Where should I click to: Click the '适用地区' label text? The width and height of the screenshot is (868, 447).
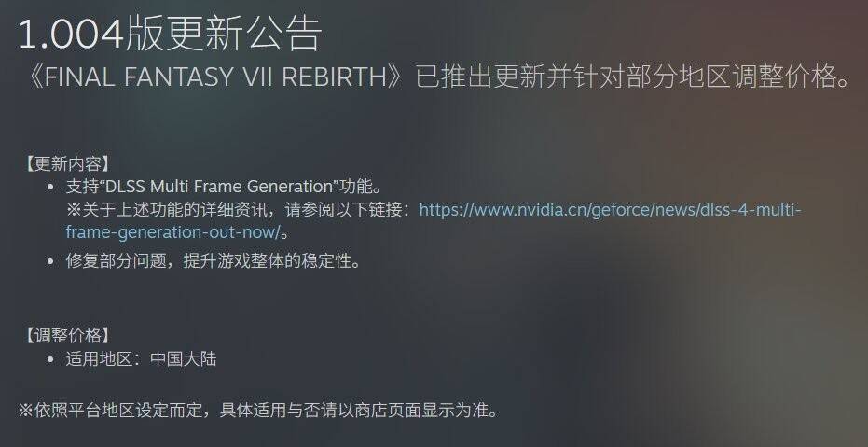tap(99, 359)
